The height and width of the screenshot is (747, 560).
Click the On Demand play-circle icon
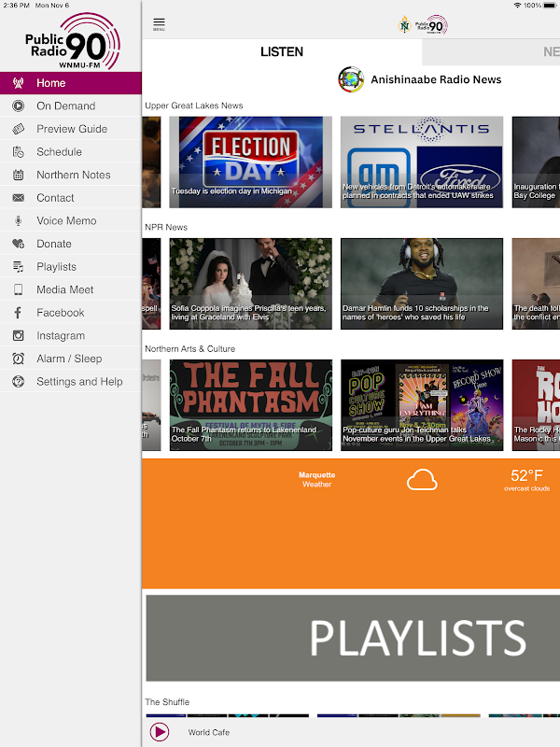[x=18, y=106]
